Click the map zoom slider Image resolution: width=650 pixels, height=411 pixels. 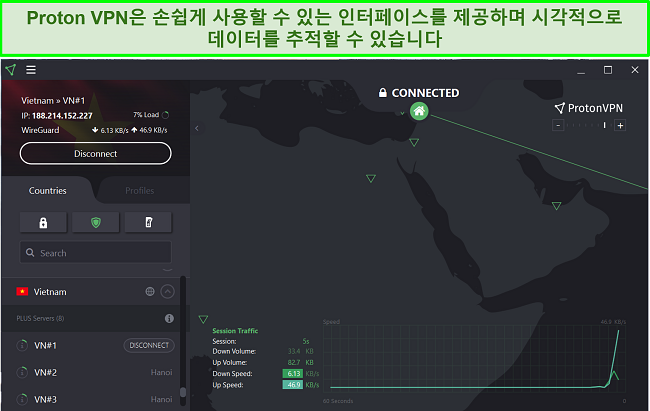pyautogui.click(x=589, y=125)
